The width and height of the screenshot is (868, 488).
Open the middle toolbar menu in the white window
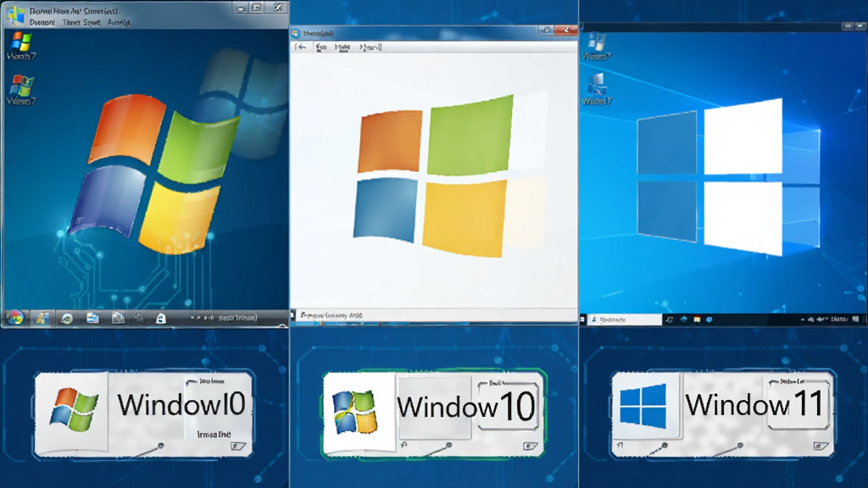[342, 47]
